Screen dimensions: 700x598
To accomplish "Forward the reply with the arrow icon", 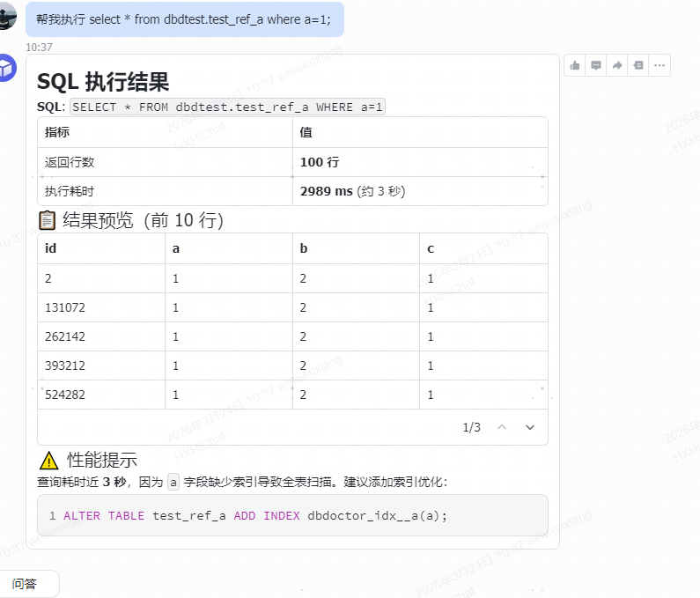I will coord(617,66).
